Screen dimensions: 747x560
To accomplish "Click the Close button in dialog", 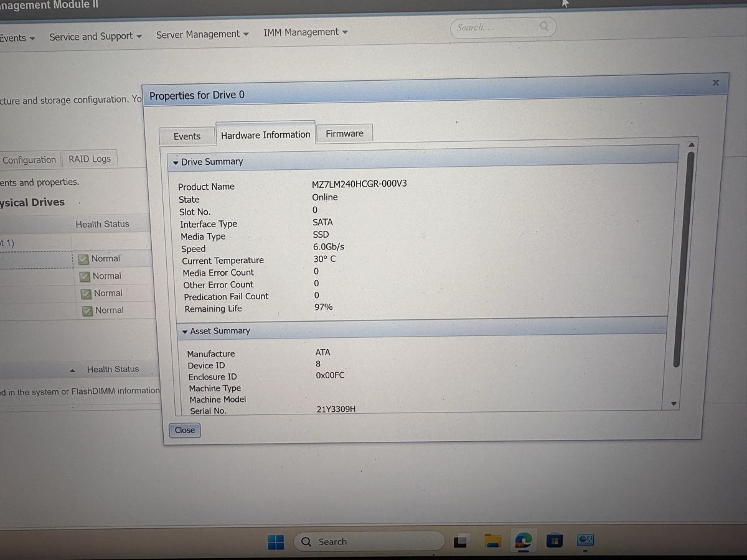I will [x=184, y=430].
